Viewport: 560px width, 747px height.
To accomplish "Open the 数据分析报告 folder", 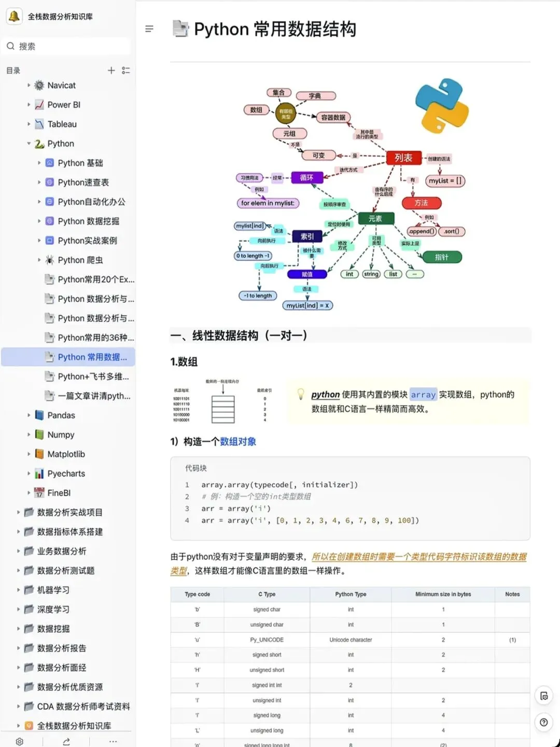I will (62, 648).
